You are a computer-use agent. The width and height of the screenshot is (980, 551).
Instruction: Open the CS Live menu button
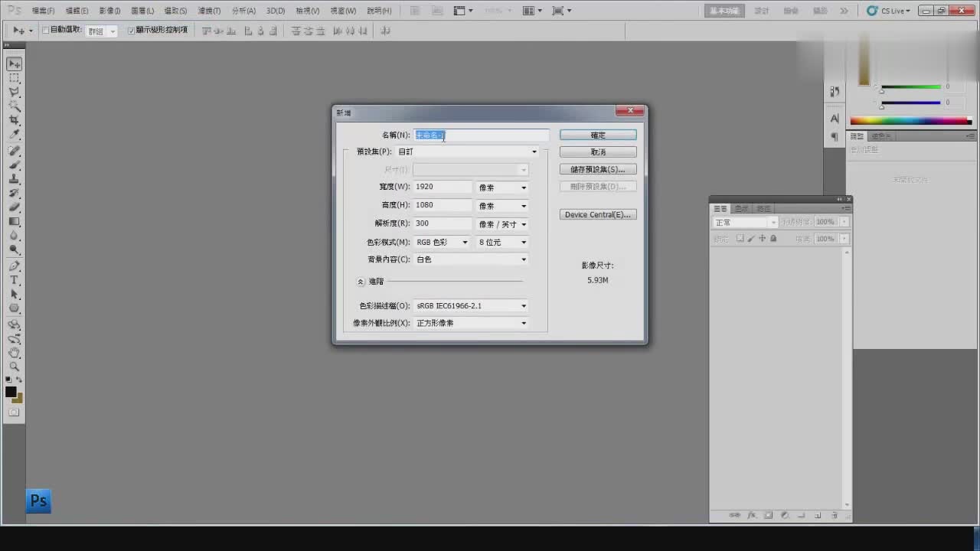889,11
